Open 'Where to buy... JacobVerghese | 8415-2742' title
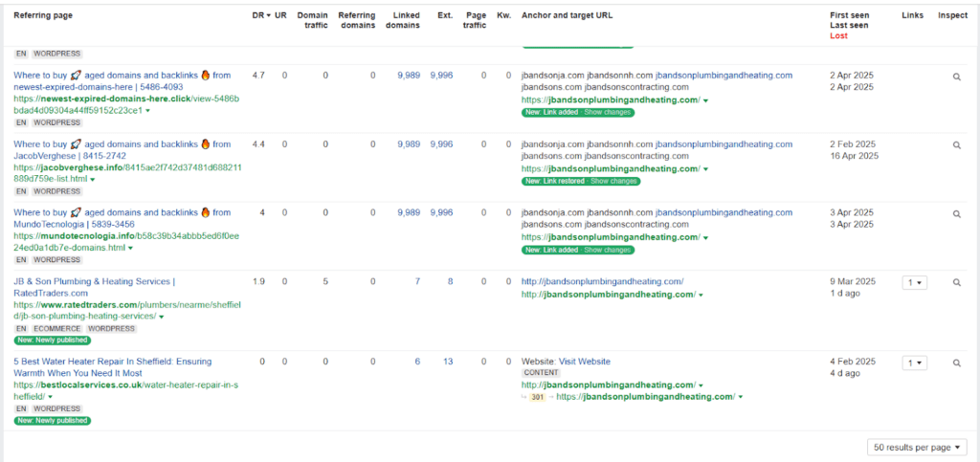The image size is (980, 462). (122, 150)
